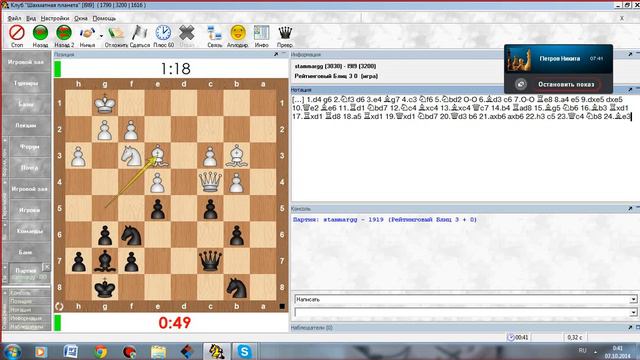The width and height of the screenshot is (640, 360).
Task: Pin the Нотация panel header
Action: click(630, 89)
